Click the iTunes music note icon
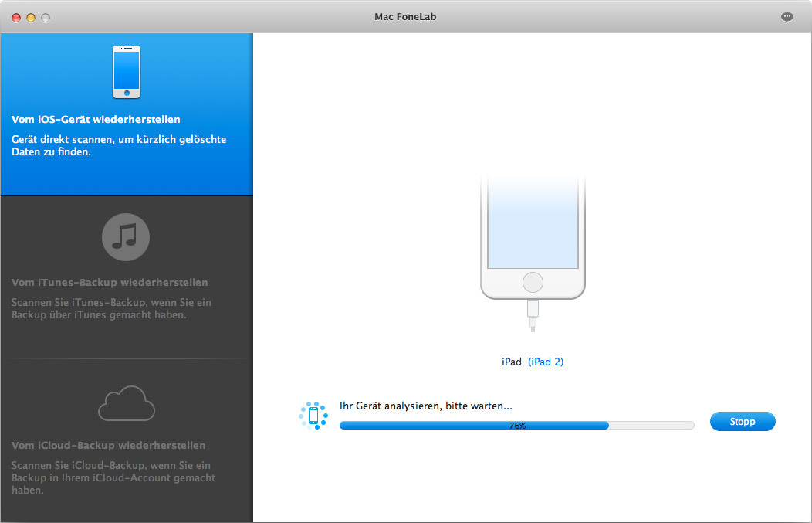 pos(126,237)
